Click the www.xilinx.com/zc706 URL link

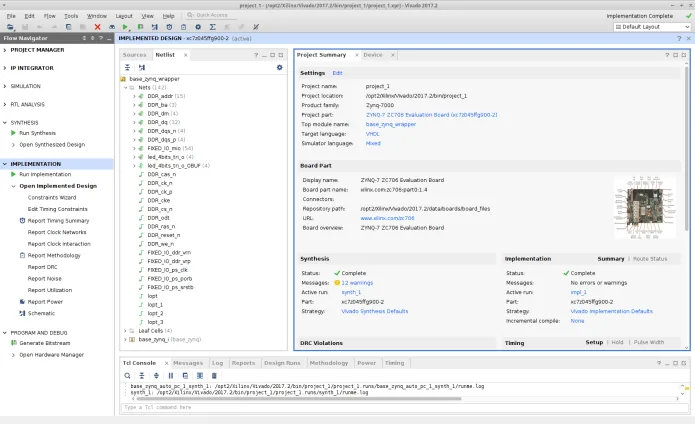[x=387, y=218]
